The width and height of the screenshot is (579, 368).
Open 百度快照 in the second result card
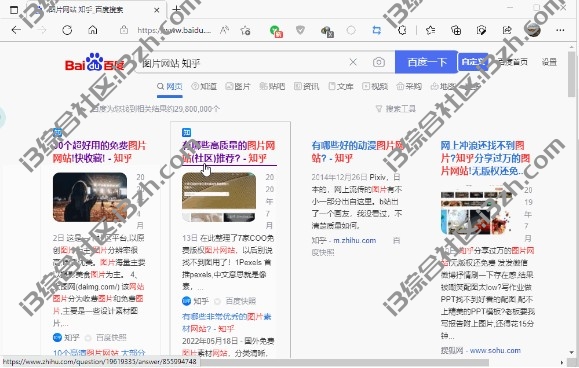[241, 301]
